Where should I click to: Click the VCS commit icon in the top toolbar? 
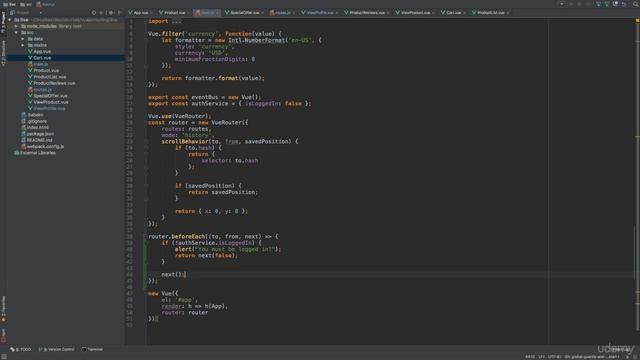point(607,4)
